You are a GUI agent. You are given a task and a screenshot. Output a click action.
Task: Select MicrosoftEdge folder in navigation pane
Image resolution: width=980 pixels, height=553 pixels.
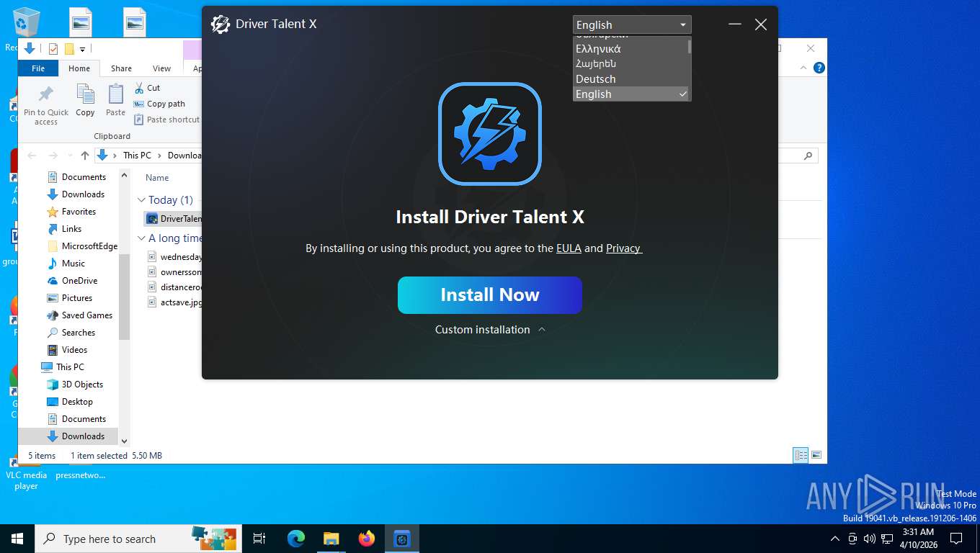point(89,246)
